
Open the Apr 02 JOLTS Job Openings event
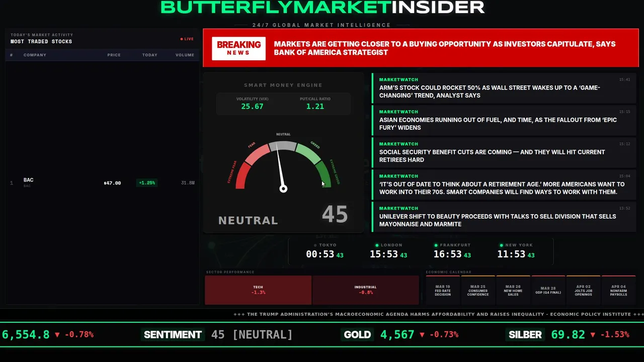click(584, 290)
